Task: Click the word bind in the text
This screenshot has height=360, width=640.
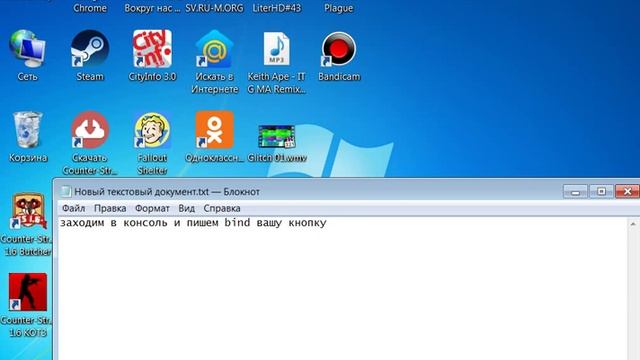Action: (237, 222)
